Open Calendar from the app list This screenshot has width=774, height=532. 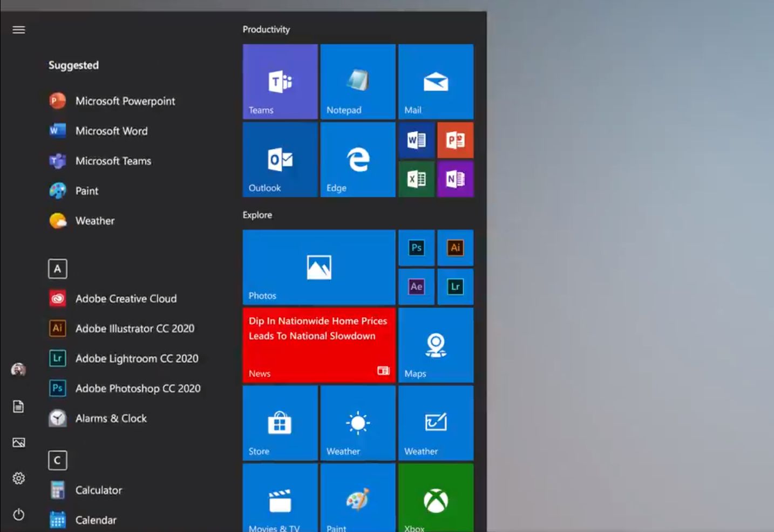83,520
